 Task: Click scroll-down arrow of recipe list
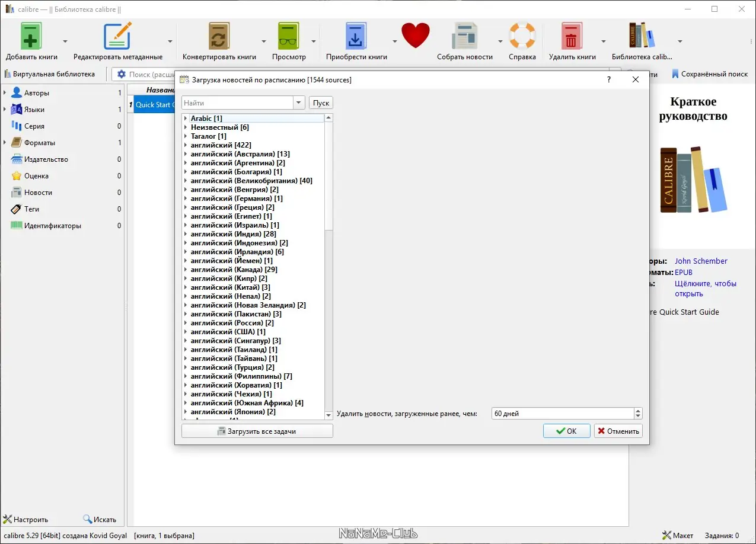pos(329,415)
